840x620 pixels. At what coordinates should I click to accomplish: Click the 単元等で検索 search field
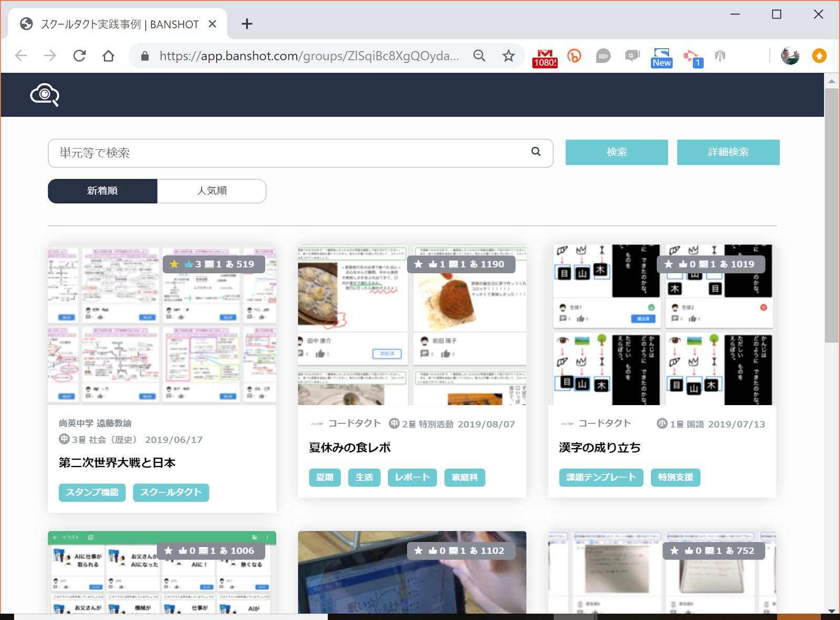300,153
